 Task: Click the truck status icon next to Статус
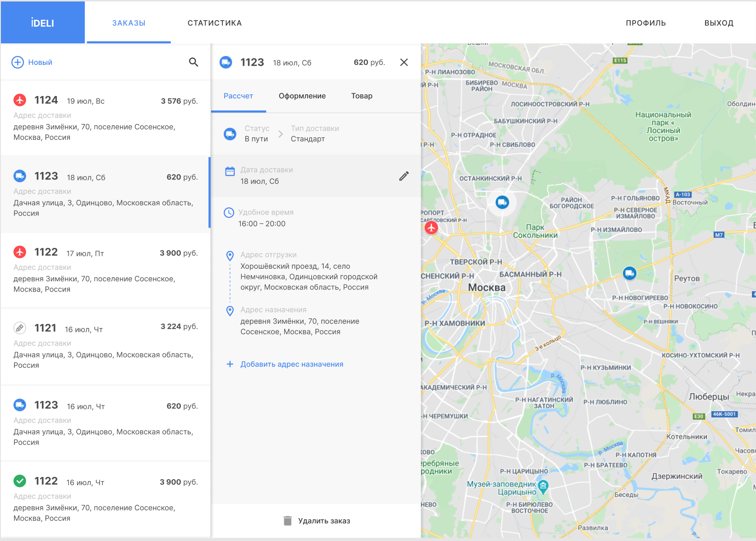click(x=230, y=134)
